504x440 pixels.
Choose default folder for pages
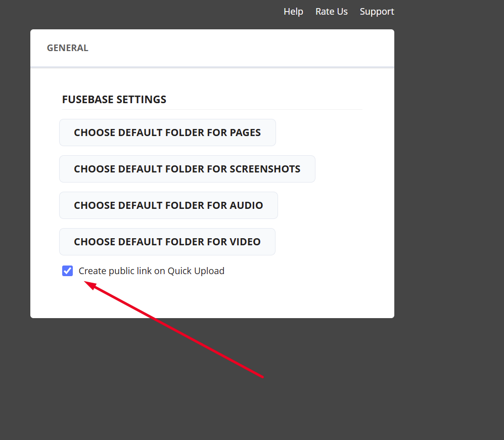[x=167, y=133]
